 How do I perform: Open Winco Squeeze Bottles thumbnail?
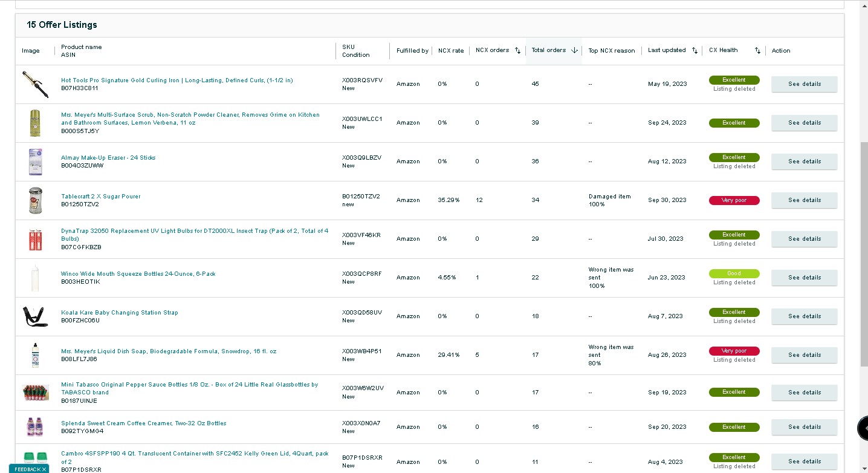tap(36, 278)
